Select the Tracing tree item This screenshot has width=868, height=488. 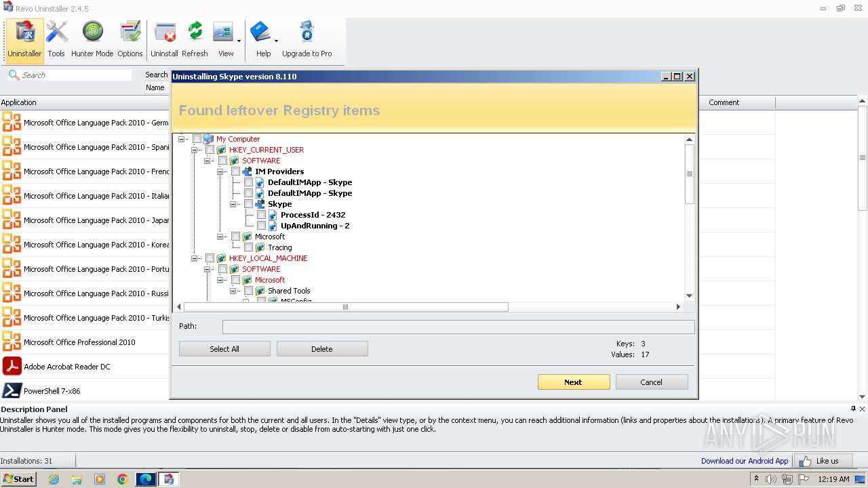tap(279, 247)
